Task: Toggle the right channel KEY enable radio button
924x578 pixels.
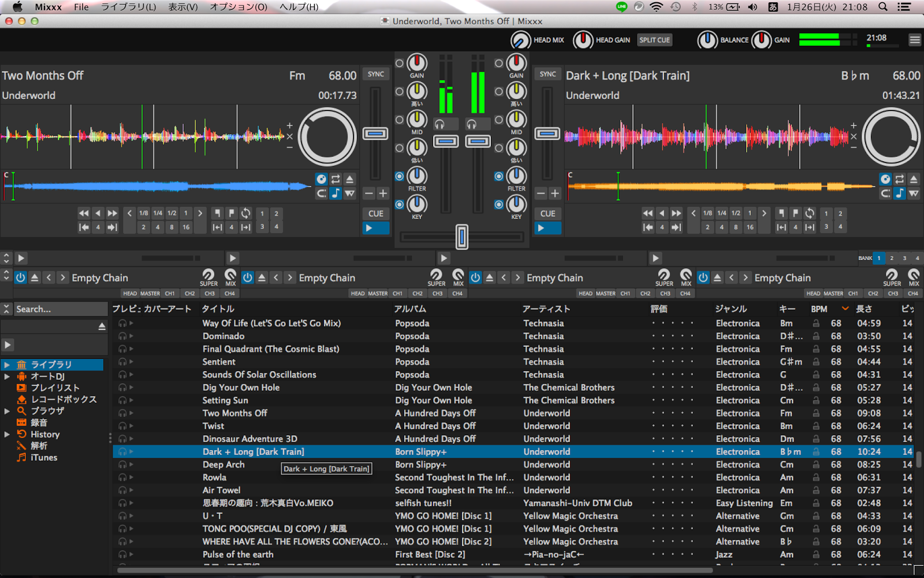Action: 499,205
